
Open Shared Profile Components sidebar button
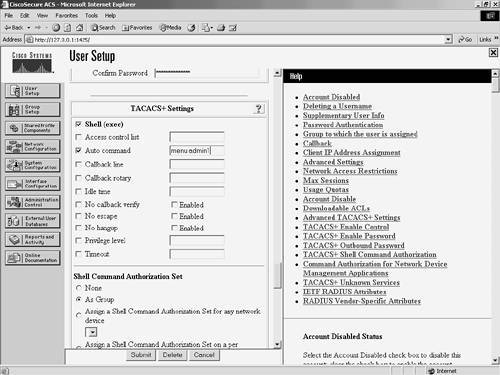[33, 128]
